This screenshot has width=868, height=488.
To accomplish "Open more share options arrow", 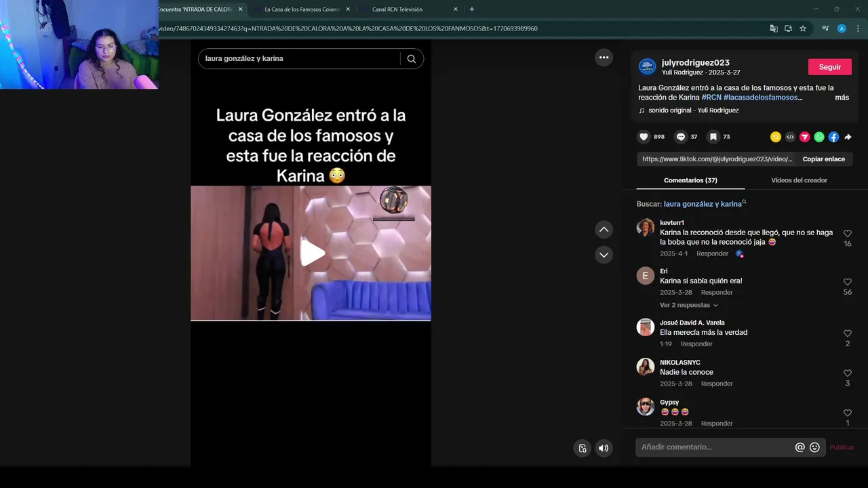I will [848, 137].
